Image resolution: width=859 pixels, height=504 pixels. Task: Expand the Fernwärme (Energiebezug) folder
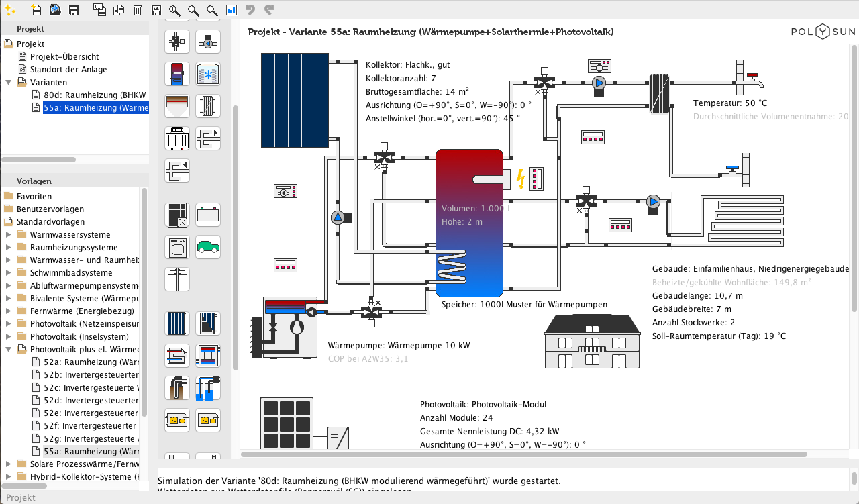pyautogui.click(x=8, y=311)
